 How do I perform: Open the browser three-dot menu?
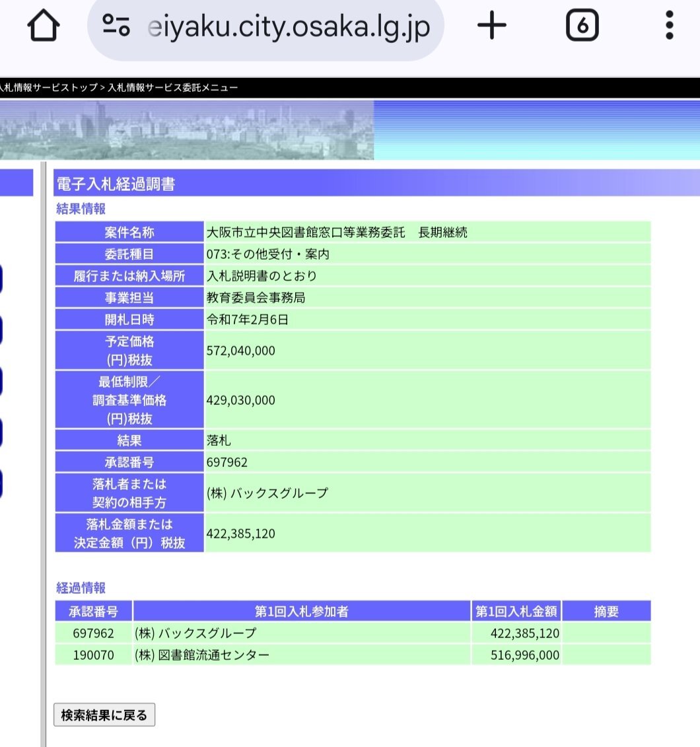[670, 25]
